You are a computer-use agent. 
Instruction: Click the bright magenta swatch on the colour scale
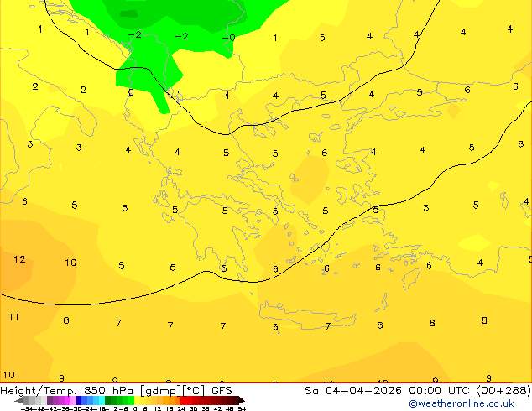pyautogui.click(x=67, y=400)
